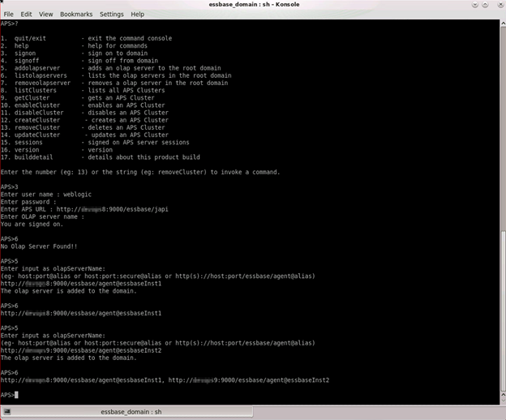
Task: Open the Bookmarks menu
Action: point(76,15)
